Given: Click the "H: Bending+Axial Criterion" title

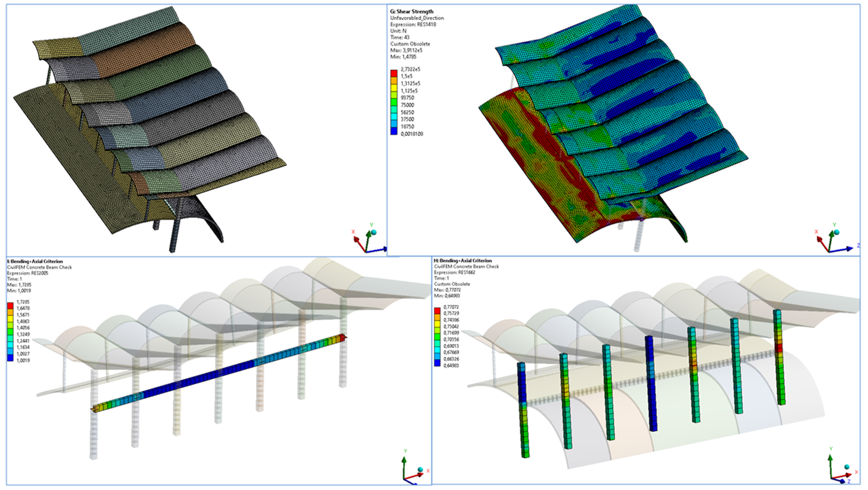Looking at the screenshot, I should [463, 260].
